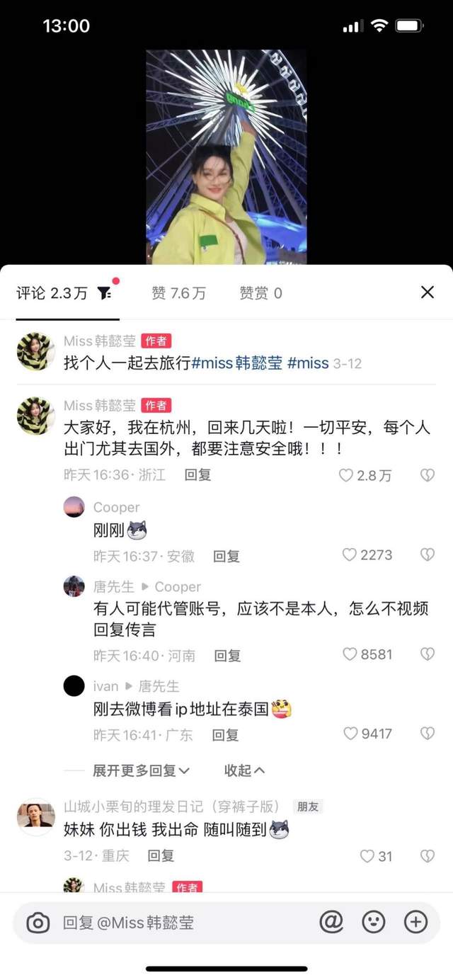The image size is (453, 980).
Task: Tap the comment filter icon next to 评论 2.3万
Action: [104, 292]
